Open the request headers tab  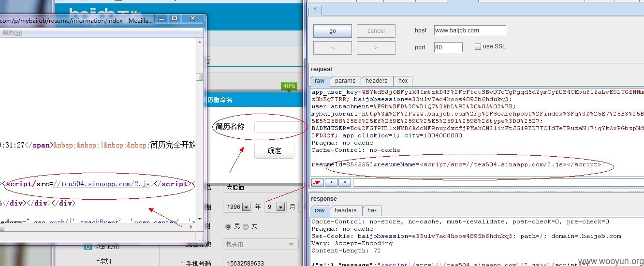[x=376, y=81]
